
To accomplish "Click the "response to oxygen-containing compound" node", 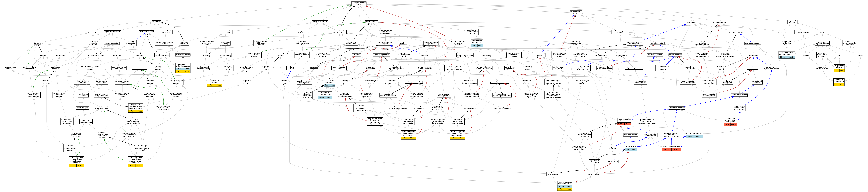I will pos(849,43).
